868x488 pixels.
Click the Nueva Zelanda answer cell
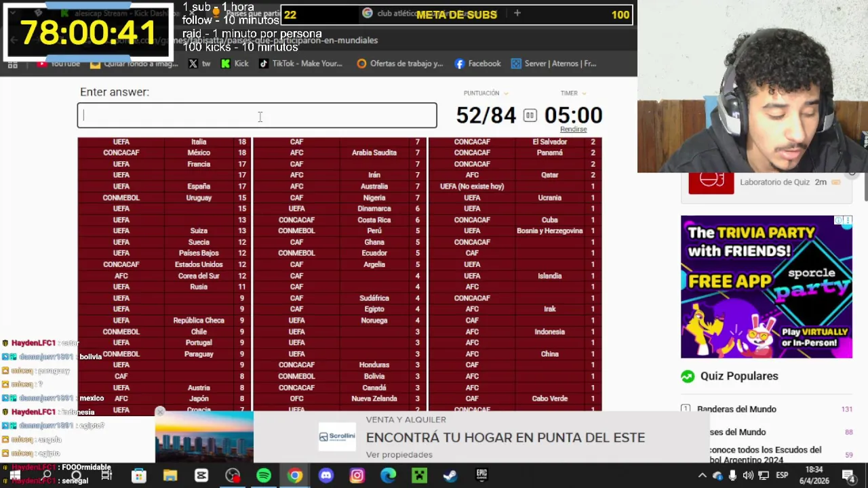point(374,399)
